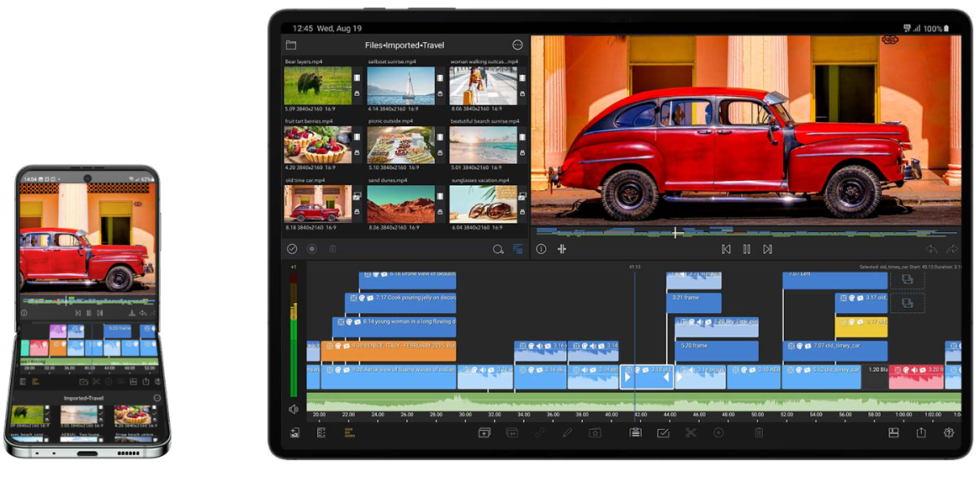Image resolution: width=980 pixels, height=477 pixels.
Task: Open the info icon below the tablet preview
Action: [541, 249]
